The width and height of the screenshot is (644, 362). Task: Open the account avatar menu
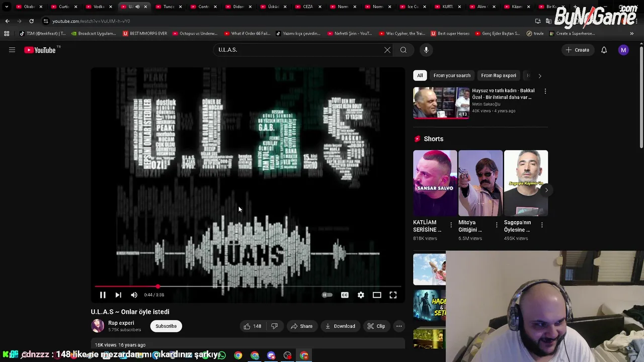pyautogui.click(x=623, y=50)
